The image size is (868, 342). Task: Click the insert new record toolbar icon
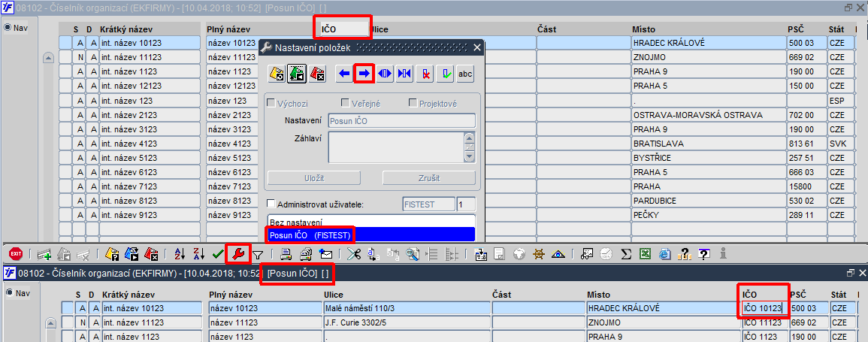(x=44, y=255)
